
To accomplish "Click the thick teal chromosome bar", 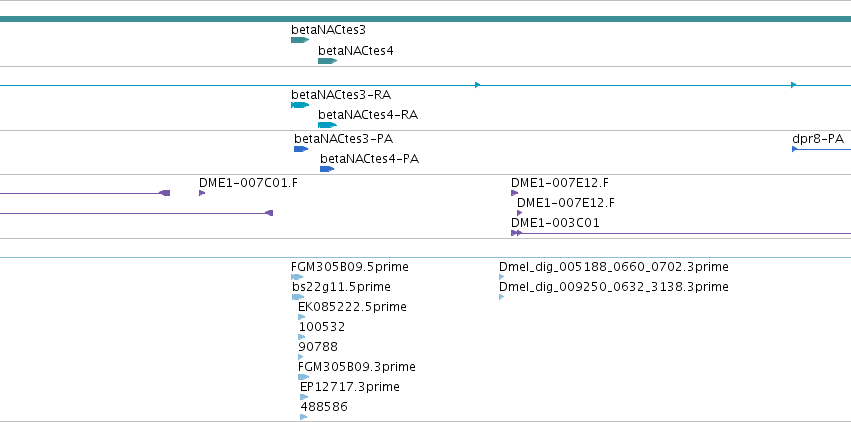I will 426,19.
